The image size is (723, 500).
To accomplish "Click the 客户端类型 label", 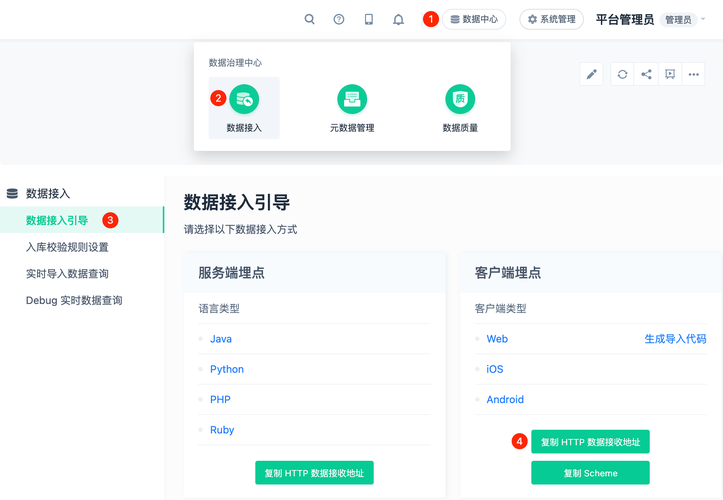I will point(500,309).
